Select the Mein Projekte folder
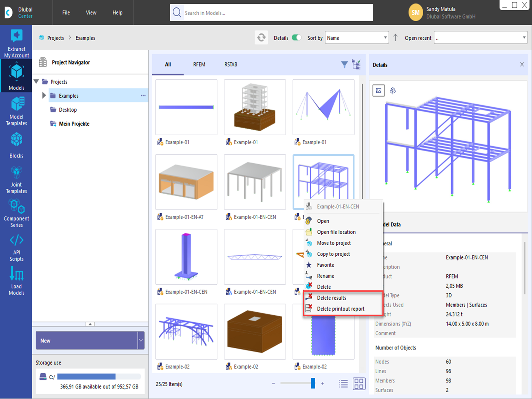Image resolution: width=532 pixels, height=399 pixels. coord(74,123)
